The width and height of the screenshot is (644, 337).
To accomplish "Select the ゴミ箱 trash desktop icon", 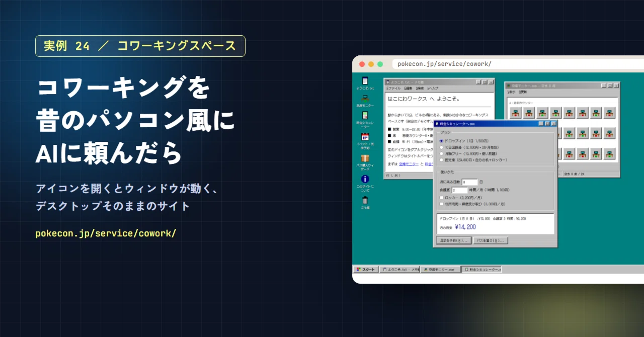I will tap(365, 203).
